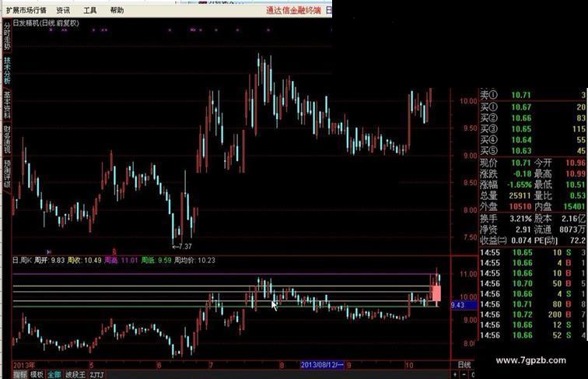Click the 换手 3.21% value

tap(521, 219)
